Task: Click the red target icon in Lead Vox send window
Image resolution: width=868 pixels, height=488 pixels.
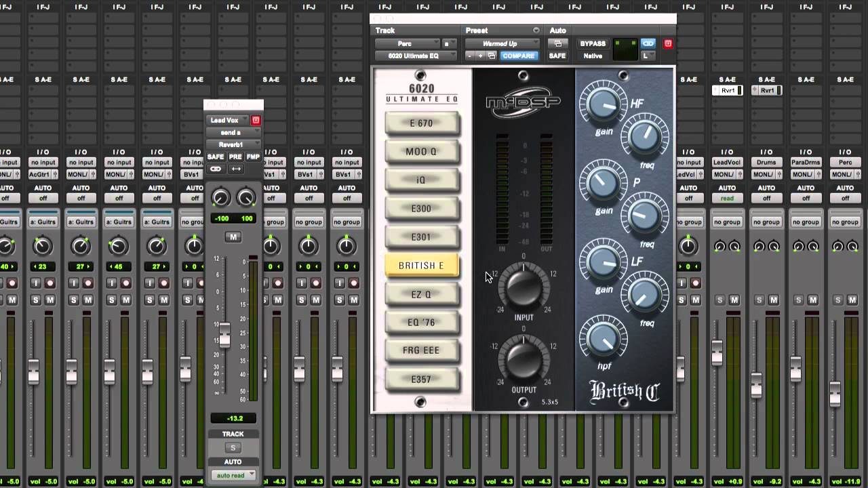Action: 256,120
